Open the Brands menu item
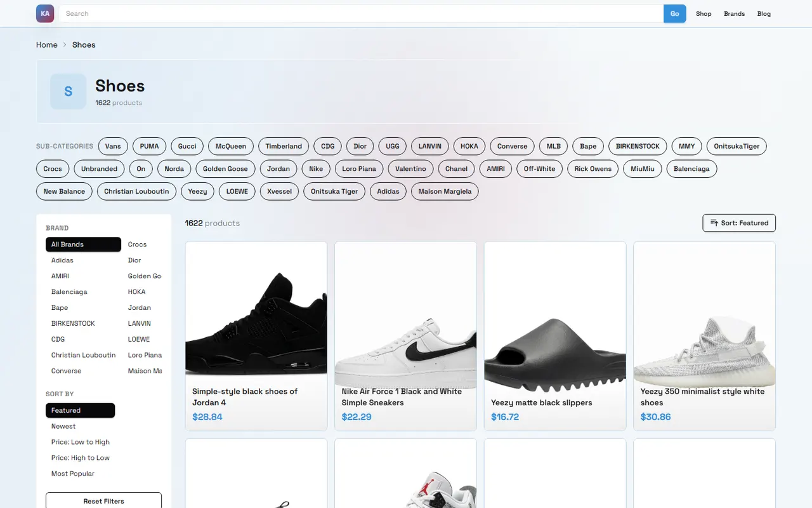 [734, 13]
